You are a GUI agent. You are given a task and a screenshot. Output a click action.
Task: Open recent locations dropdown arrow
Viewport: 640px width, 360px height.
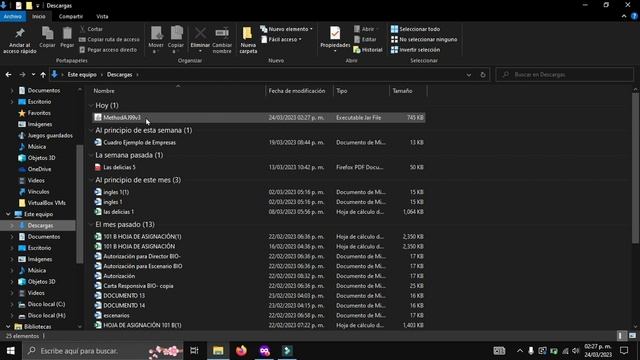pos(33,75)
